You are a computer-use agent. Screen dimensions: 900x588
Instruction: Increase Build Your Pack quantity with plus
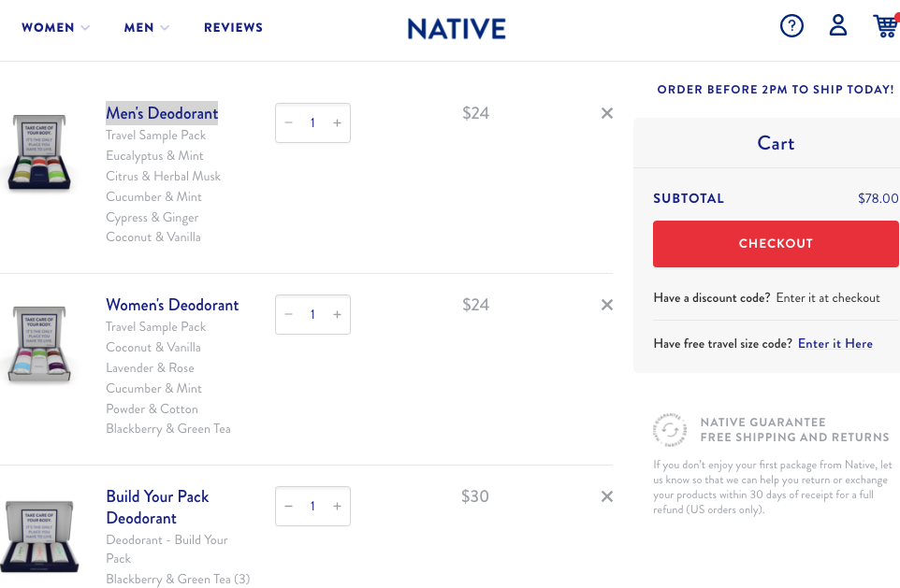[337, 507]
